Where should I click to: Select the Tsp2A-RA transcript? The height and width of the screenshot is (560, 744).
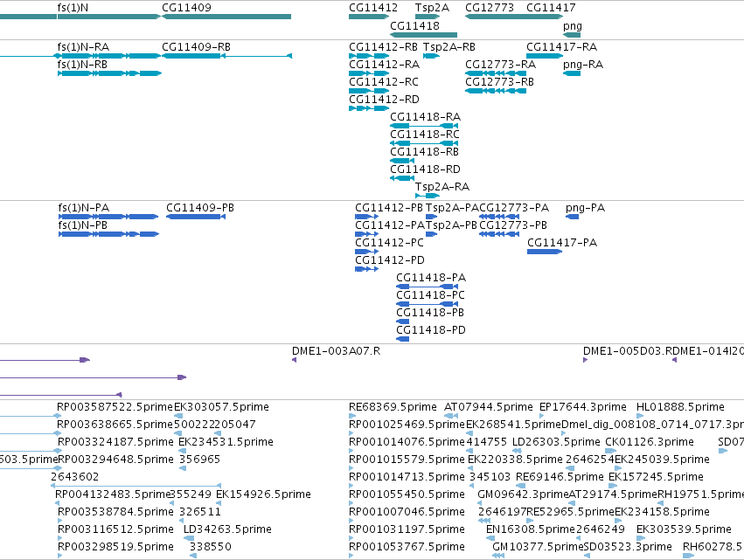(428, 196)
